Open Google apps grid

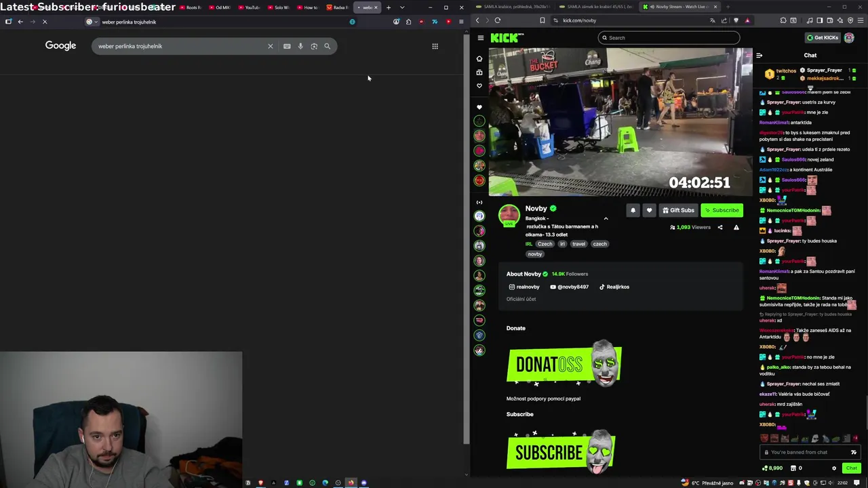pyautogui.click(x=435, y=46)
